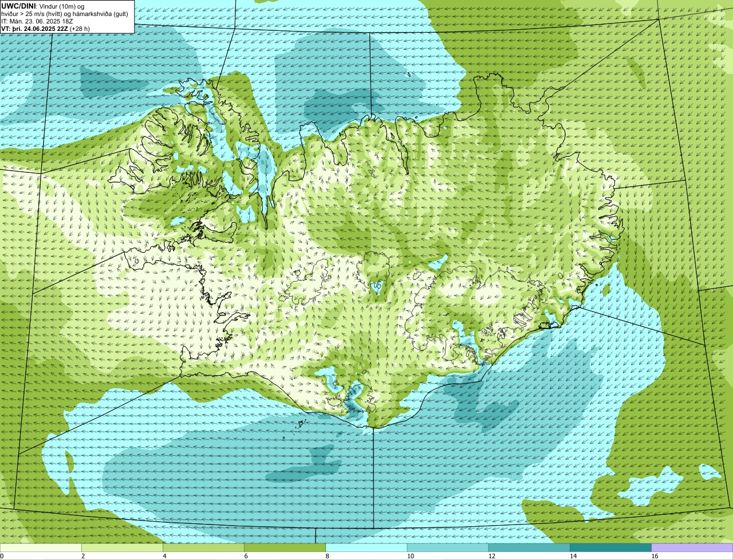
Task: Click the pale yellow 0–2 legend swatch
Action: coord(41,547)
